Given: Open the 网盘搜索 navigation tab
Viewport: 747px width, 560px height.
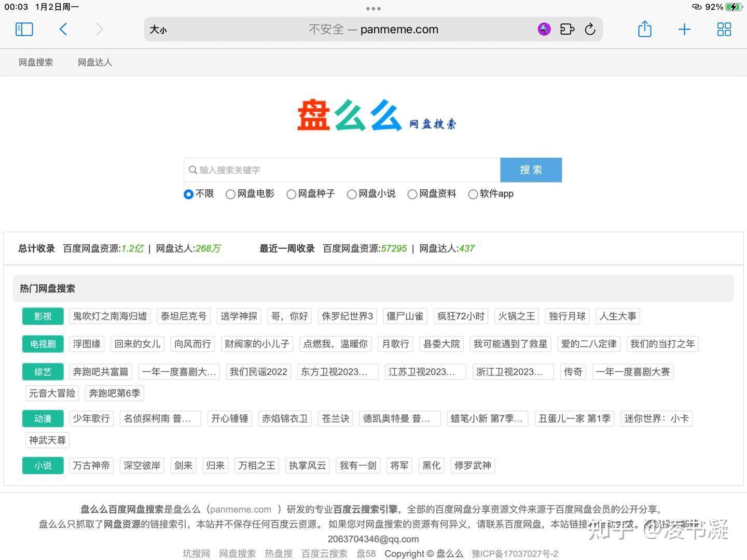Looking at the screenshot, I should coord(36,62).
